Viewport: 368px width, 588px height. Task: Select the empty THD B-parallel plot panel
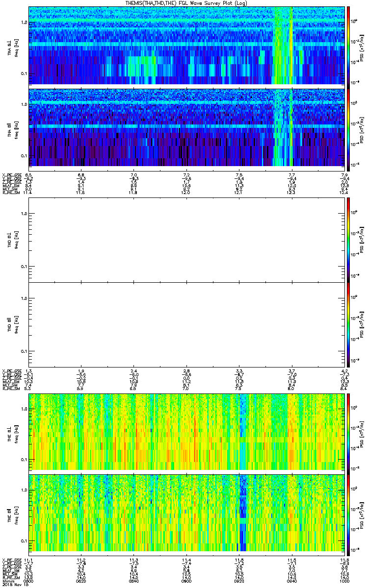(x=186, y=325)
